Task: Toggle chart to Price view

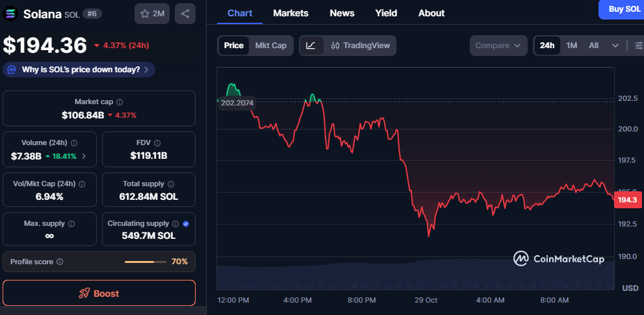Action: (234, 46)
